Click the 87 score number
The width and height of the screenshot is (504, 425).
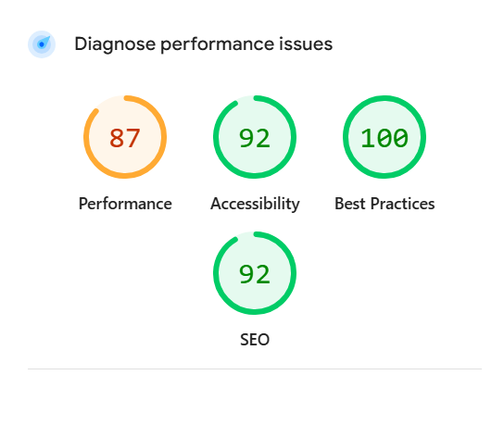pos(125,138)
